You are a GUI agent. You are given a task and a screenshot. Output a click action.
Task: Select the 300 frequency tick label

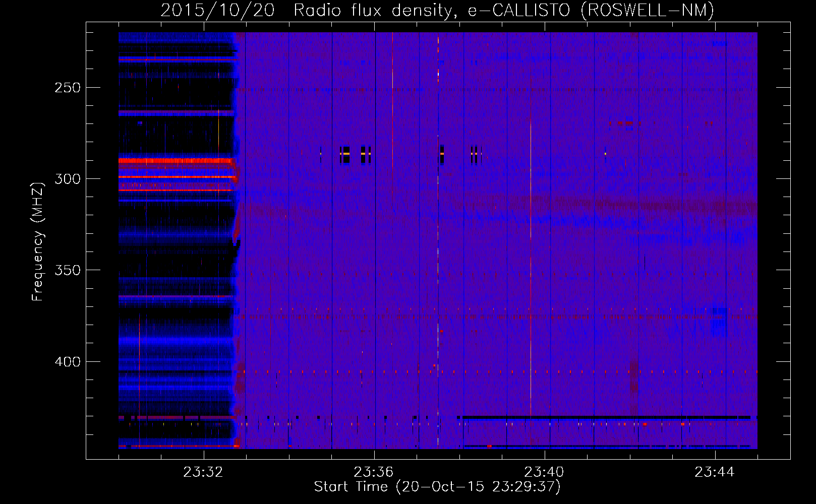click(68, 179)
